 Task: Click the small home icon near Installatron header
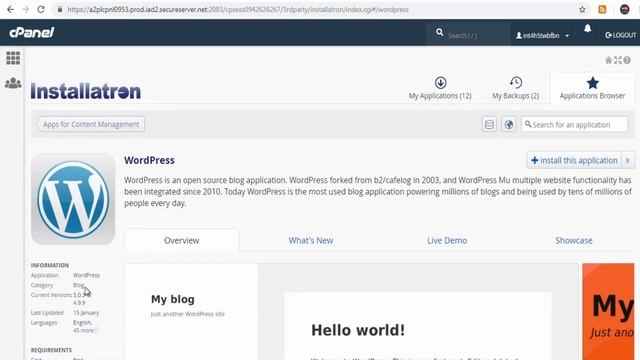pos(608,60)
